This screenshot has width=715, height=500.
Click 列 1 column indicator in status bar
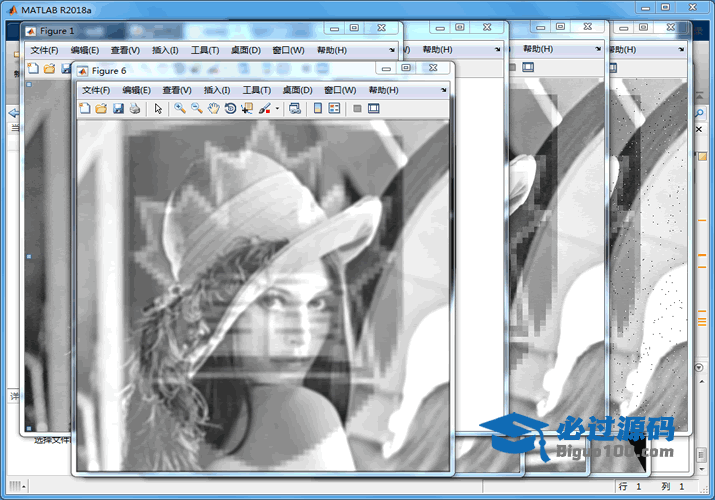point(673,486)
